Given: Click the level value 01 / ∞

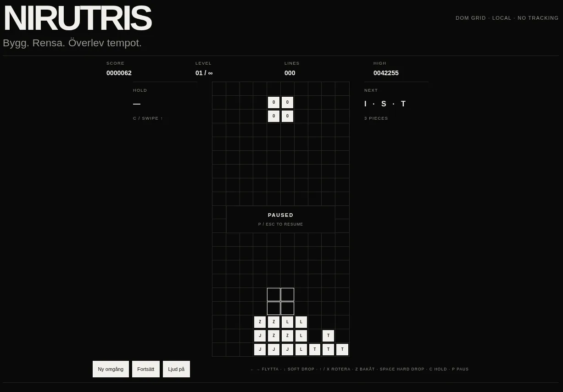Looking at the screenshot, I should coord(204,73).
